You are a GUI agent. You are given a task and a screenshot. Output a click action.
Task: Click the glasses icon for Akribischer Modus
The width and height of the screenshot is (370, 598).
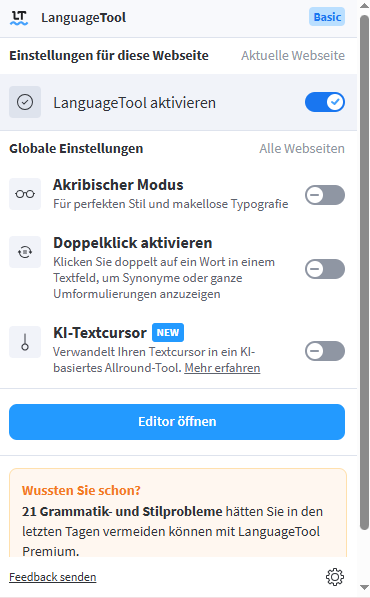pyautogui.click(x=25, y=194)
